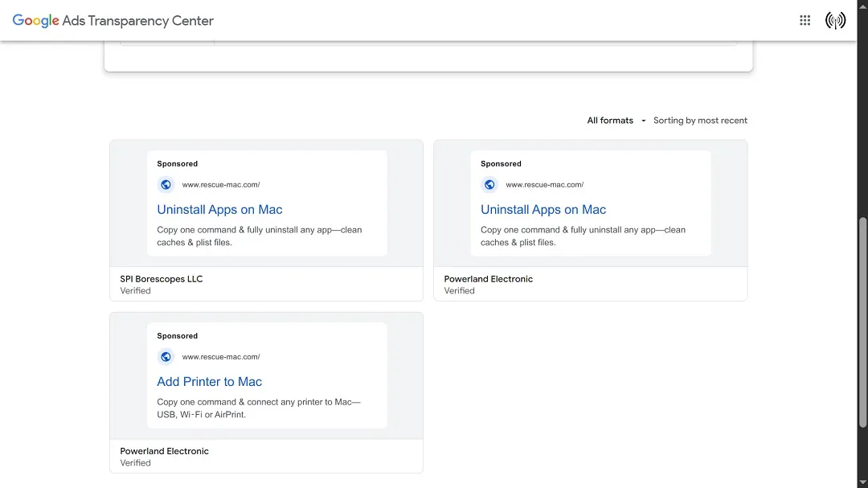Click Verified status under SPI Borescopes LLC

coord(135,291)
